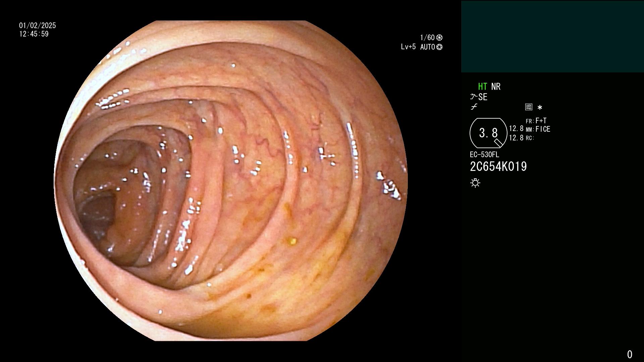Click the Lv+5 brightness level
This screenshot has width=644, height=362.
(408, 47)
